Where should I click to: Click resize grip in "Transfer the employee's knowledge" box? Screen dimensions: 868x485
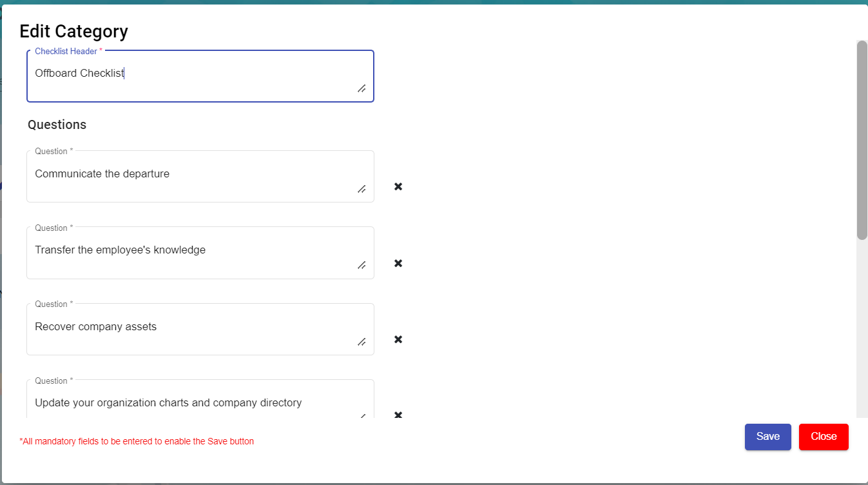[x=362, y=265]
